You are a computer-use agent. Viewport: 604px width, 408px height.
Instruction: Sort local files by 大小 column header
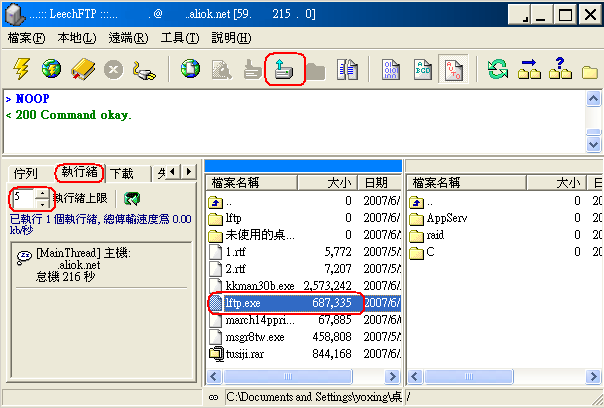[x=336, y=182]
